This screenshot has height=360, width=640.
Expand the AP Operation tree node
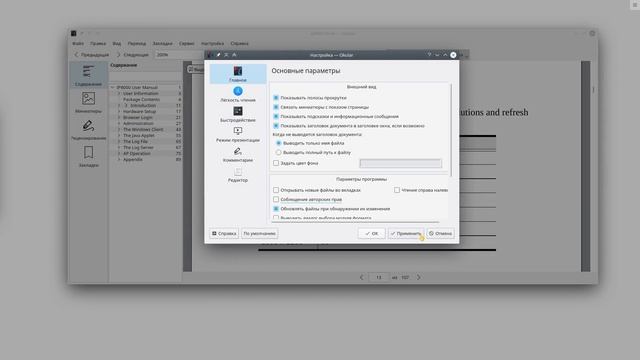(x=119, y=153)
